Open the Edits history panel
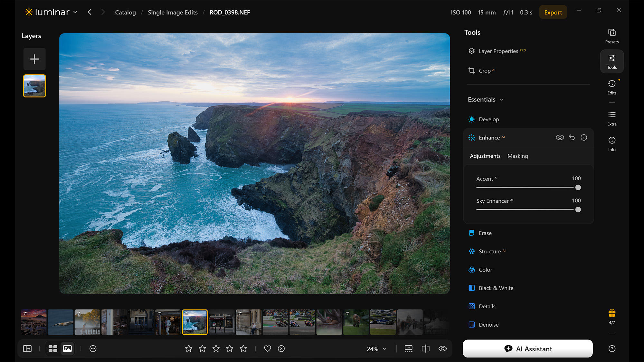The height and width of the screenshot is (362, 644). click(612, 87)
